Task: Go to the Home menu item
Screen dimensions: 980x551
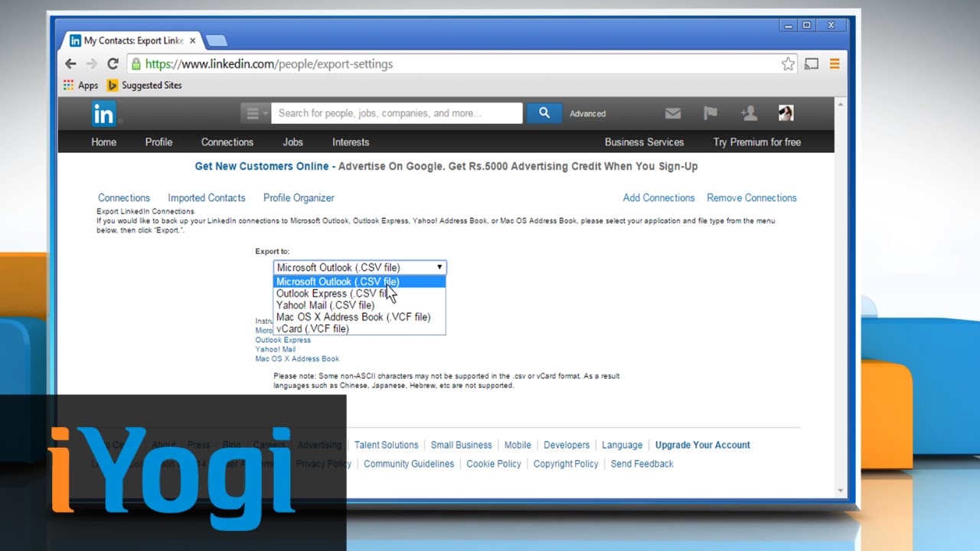Action: (x=104, y=142)
